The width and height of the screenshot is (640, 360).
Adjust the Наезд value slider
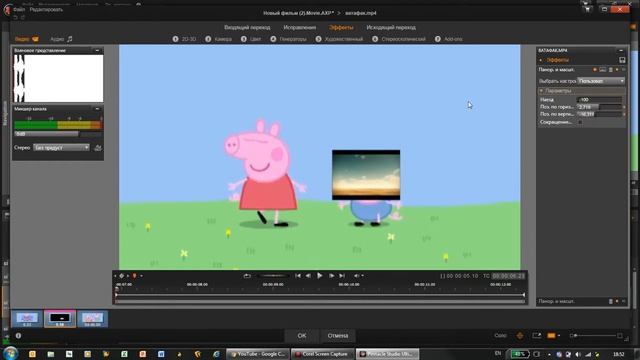click(x=599, y=100)
